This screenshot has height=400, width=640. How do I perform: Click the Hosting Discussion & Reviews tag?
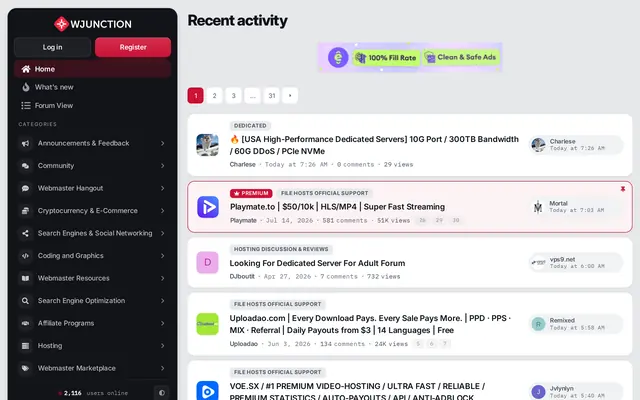[281, 249]
